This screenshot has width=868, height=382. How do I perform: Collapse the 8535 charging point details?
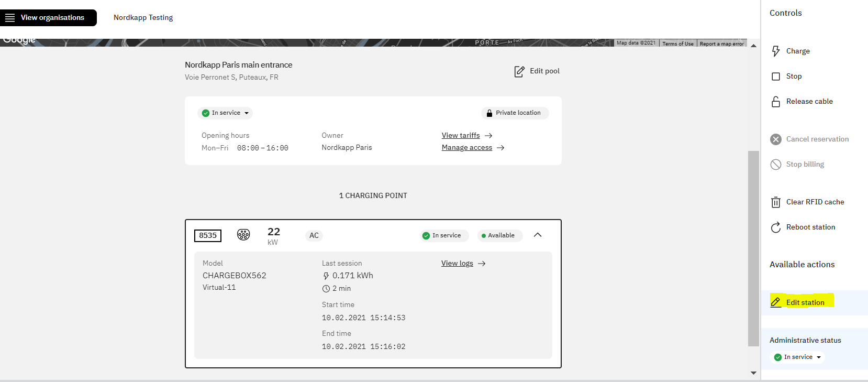tap(538, 235)
